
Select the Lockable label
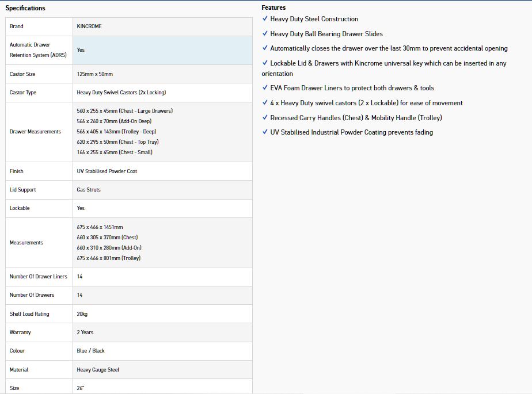pos(20,208)
